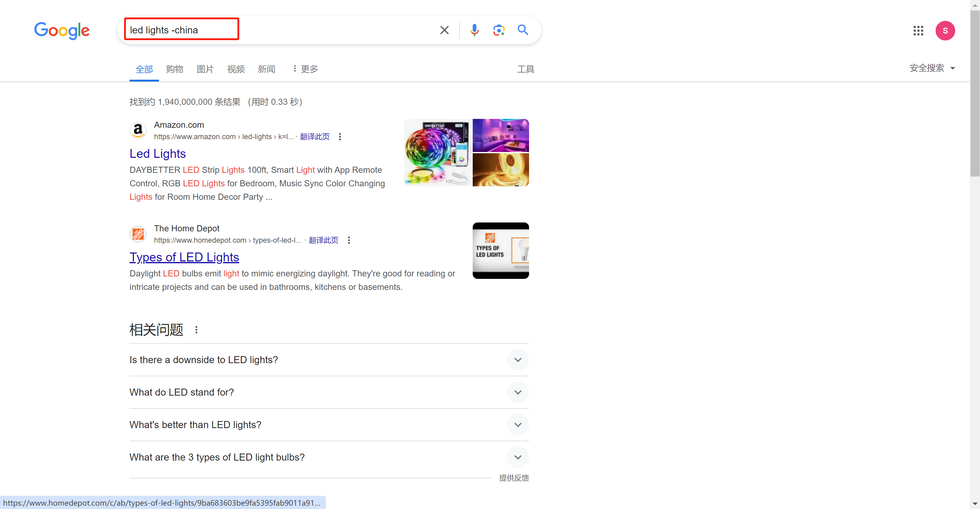This screenshot has height=509, width=980.
Task: Expand 'What's better than LED lights?'
Action: [517, 424]
